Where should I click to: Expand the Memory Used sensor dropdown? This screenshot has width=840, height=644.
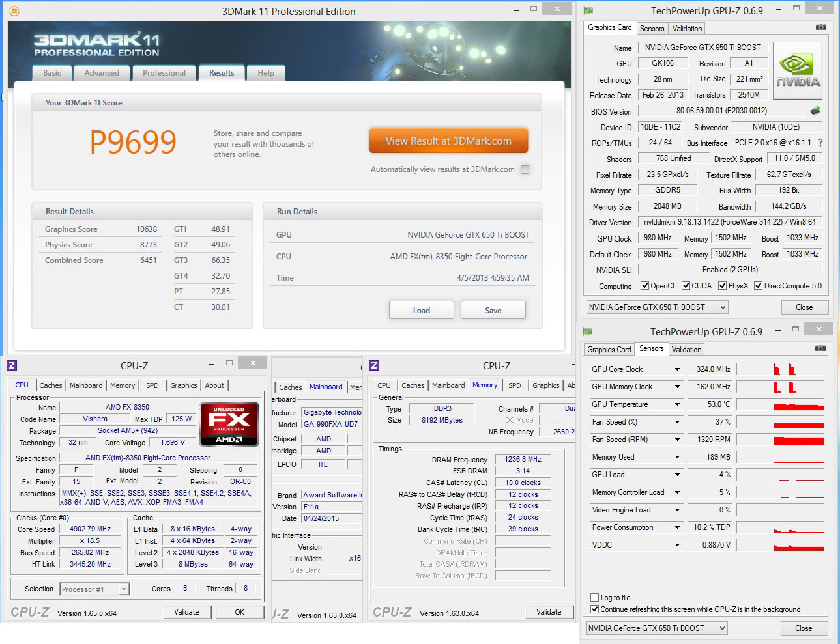pos(677,457)
